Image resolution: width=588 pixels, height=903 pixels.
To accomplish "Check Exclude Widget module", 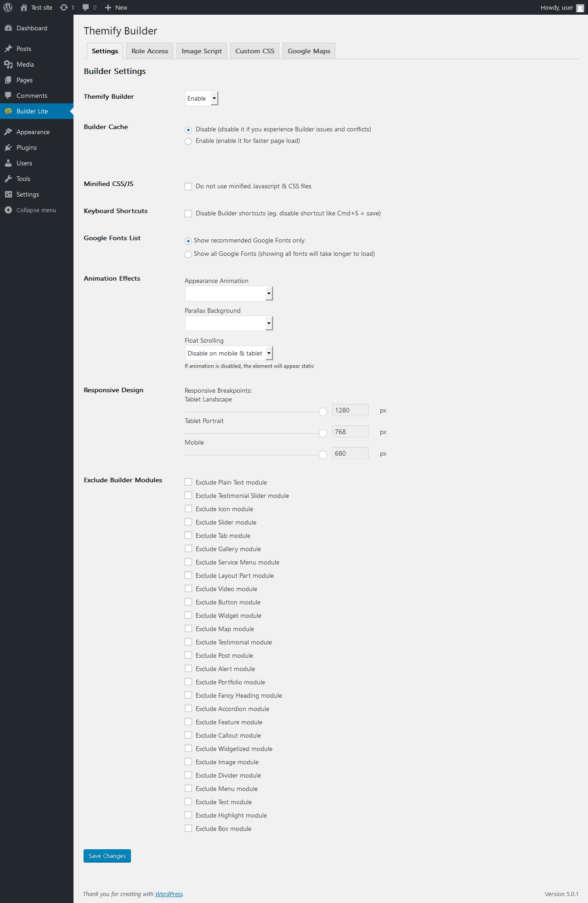I will click(x=188, y=615).
